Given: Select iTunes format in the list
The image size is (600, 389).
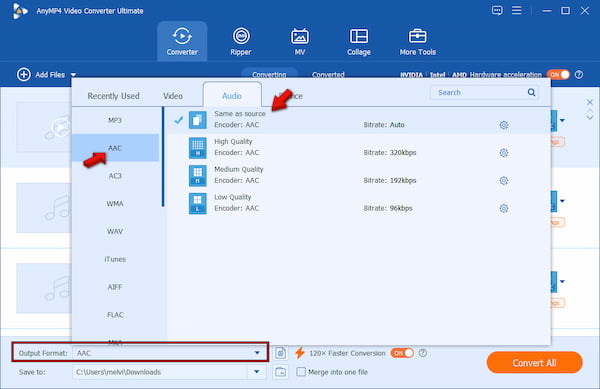Looking at the screenshot, I should 115,259.
